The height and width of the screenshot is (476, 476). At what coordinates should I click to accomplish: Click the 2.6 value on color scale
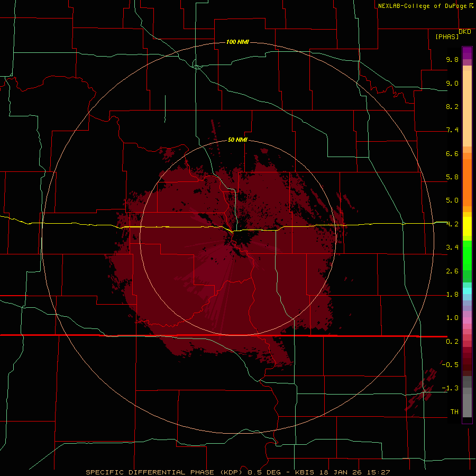pyautogui.click(x=452, y=271)
